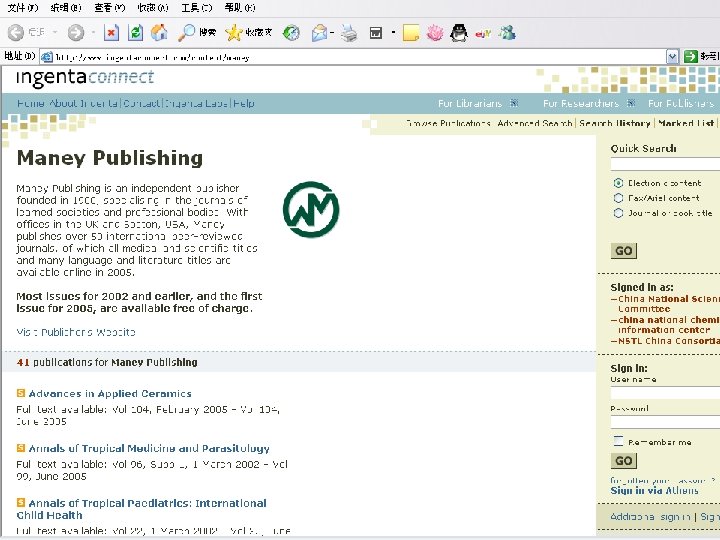
Task: Click the browser Forward arrow
Action: coord(76,32)
